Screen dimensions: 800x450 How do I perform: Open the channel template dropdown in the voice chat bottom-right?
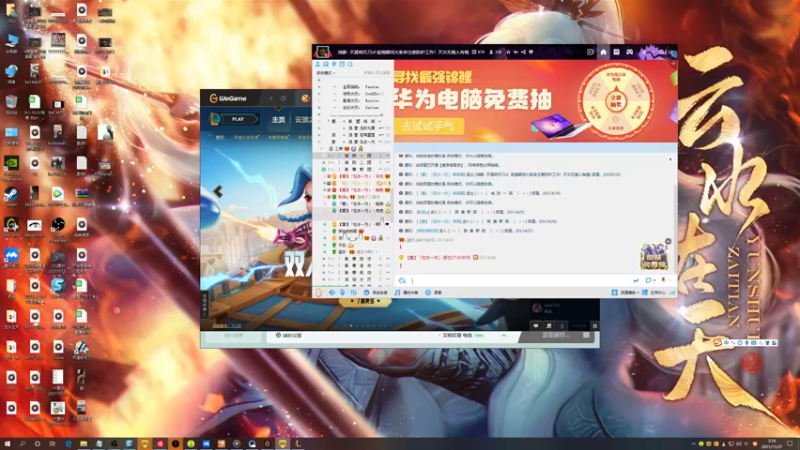tap(625, 292)
